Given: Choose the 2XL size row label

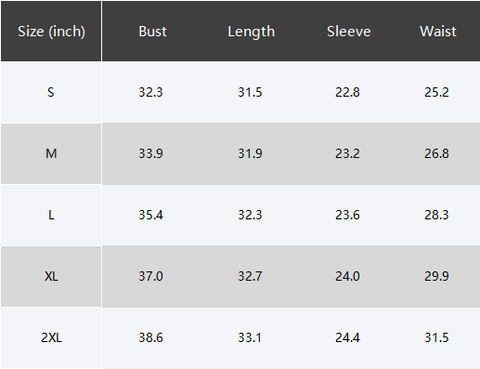Looking at the screenshot, I should [x=51, y=338].
